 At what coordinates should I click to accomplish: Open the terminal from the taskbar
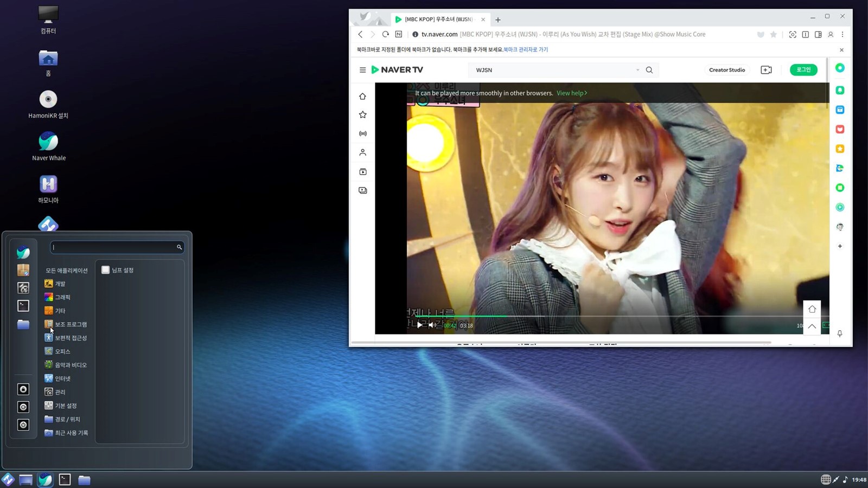65,479
